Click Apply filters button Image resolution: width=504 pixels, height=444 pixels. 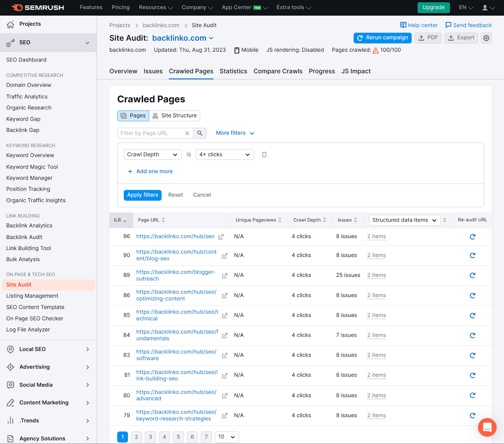point(143,195)
